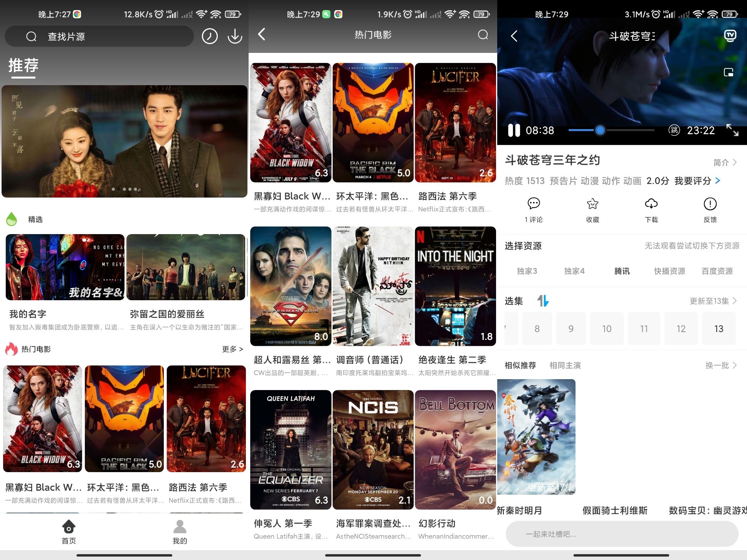The width and height of the screenshot is (747, 560).
Task: Play episode 9
Action: 571,329
